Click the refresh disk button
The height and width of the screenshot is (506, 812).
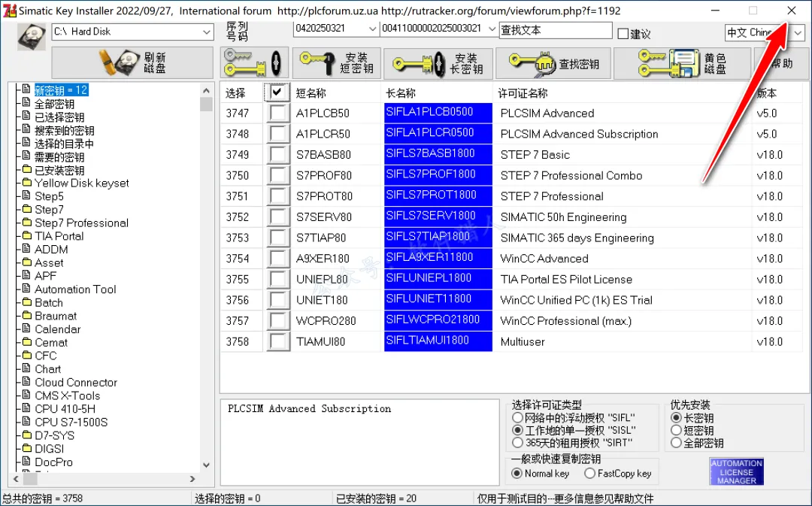pyautogui.click(x=132, y=62)
